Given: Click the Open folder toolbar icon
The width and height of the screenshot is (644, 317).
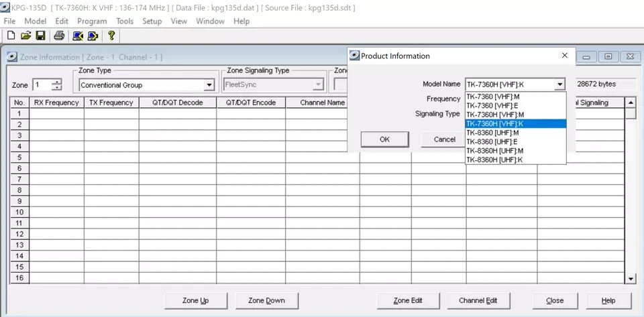Looking at the screenshot, I should pos(25,36).
